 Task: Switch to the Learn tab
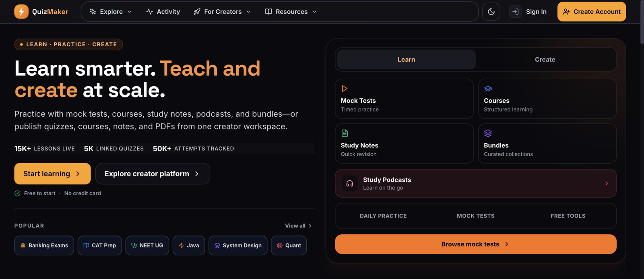[x=406, y=60]
